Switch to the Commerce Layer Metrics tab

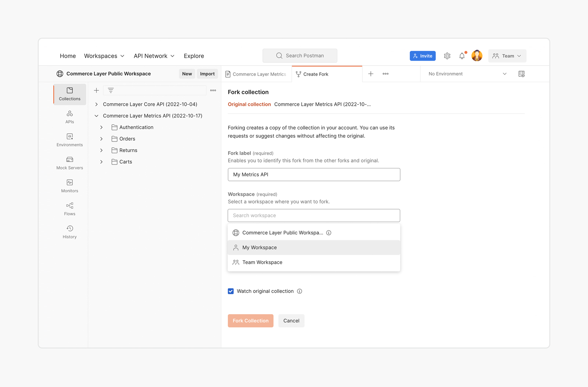coord(256,74)
